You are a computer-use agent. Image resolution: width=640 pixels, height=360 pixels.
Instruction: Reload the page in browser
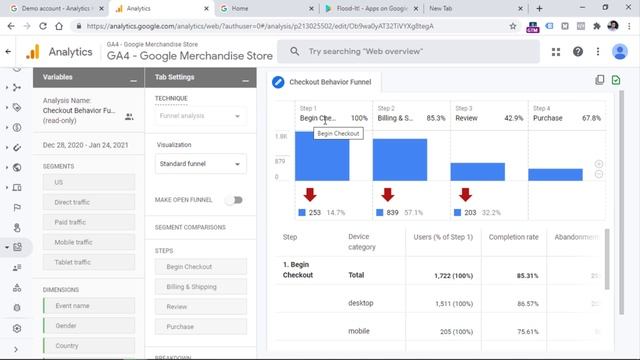coord(43,26)
